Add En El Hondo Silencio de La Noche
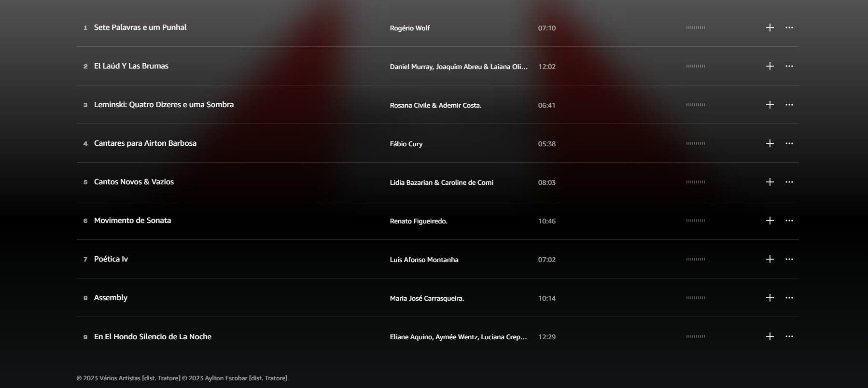The image size is (868, 388). pyautogui.click(x=770, y=336)
